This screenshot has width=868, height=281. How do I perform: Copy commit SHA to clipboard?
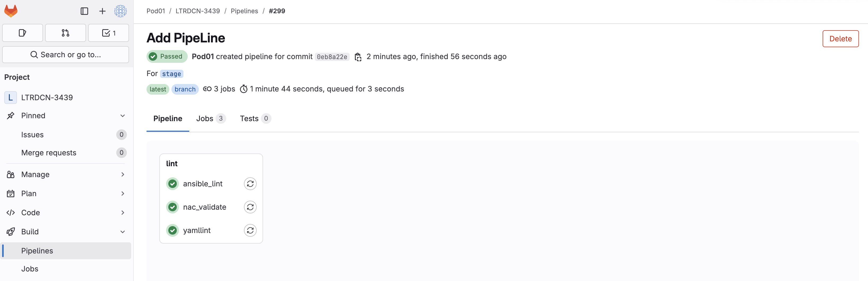click(x=358, y=57)
